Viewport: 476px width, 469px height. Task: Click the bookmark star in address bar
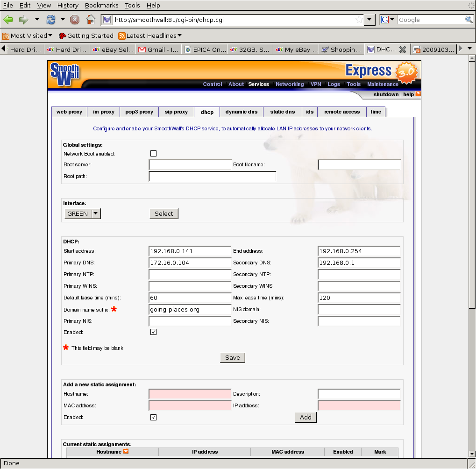pyautogui.click(x=359, y=20)
